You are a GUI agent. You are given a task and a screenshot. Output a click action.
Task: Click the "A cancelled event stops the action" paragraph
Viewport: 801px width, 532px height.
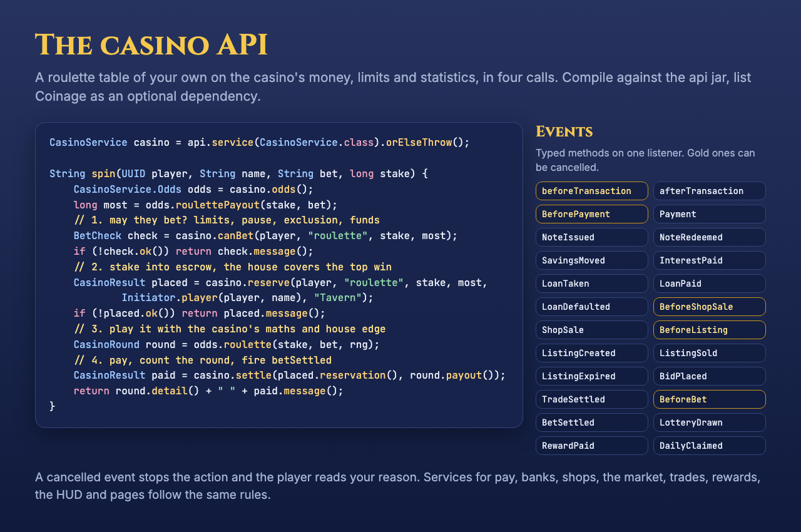coord(398,486)
